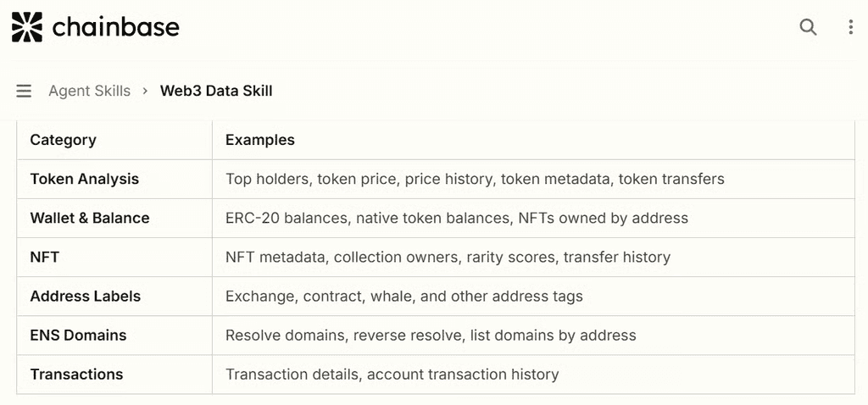Screen dimensions: 868x405
Task: Open the three-dot more options menu
Action: [x=850, y=27]
